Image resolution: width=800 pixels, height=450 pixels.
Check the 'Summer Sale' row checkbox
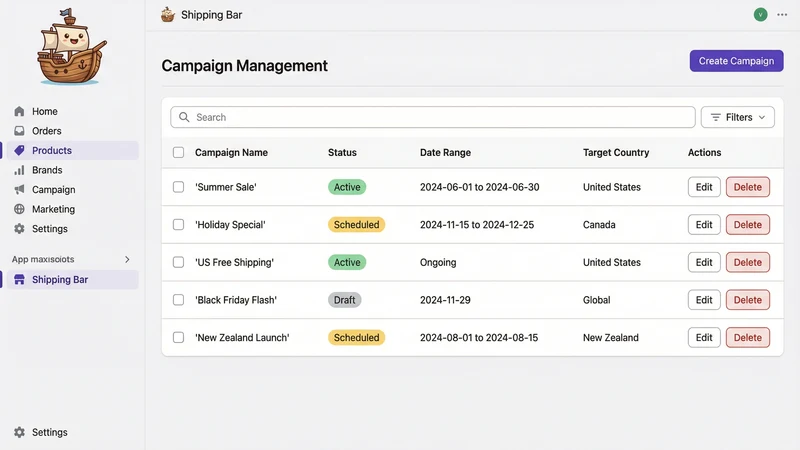[x=178, y=187]
